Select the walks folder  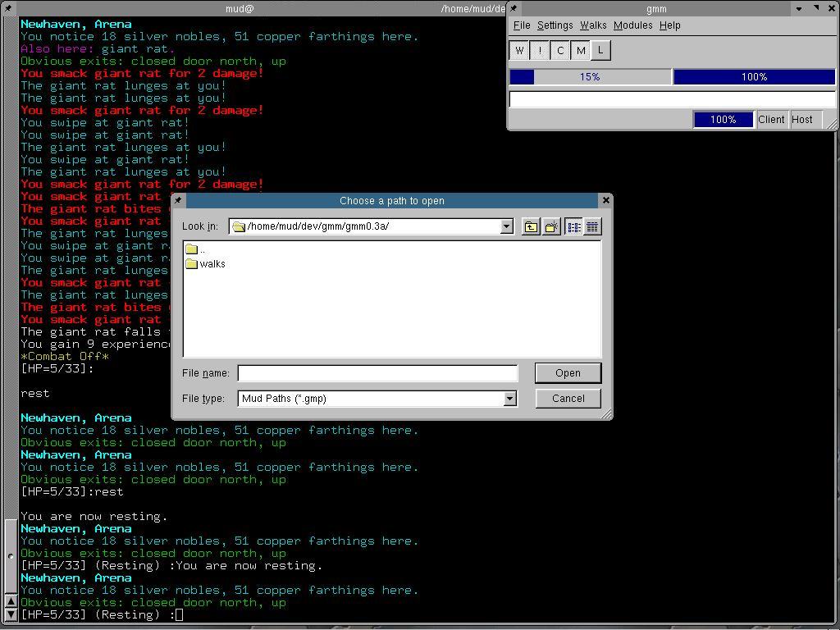click(x=212, y=264)
